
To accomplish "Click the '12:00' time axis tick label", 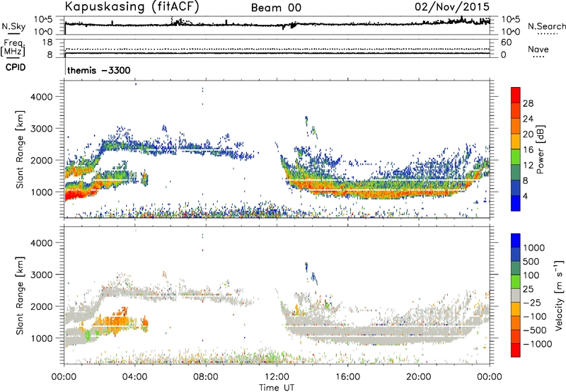I will pos(277,377).
